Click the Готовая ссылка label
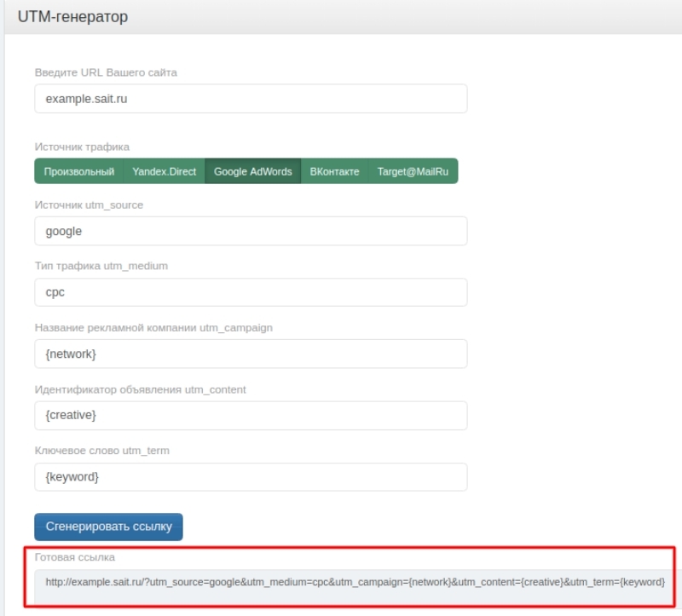The image size is (682, 616). click(75, 557)
